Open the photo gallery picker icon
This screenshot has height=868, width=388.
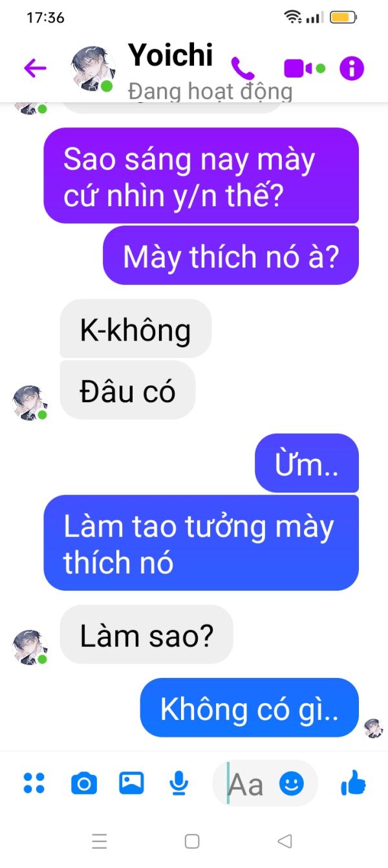click(x=131, y=783)
